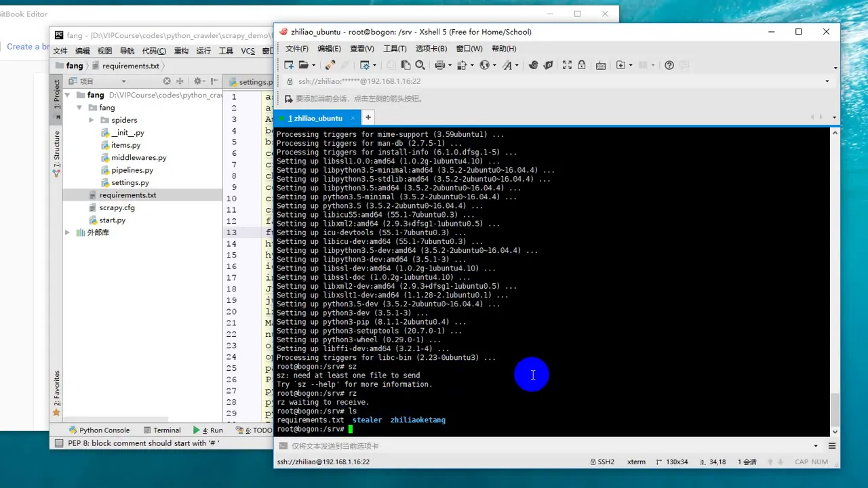Open PyCharm VCS menu
Viewport: 868px width, 488px height.
pos(248,51)
